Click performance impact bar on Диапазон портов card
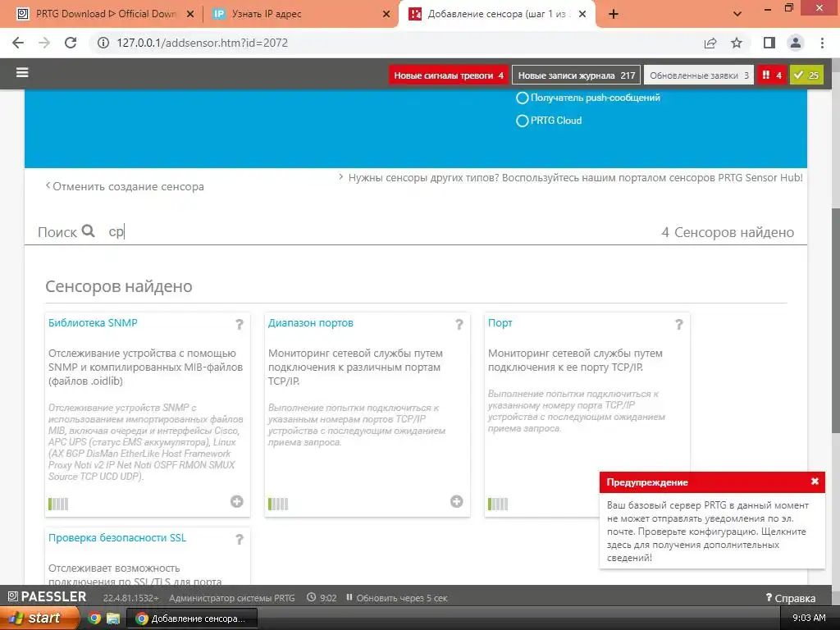This screenshot has width=840, height=630. (278, 504)
